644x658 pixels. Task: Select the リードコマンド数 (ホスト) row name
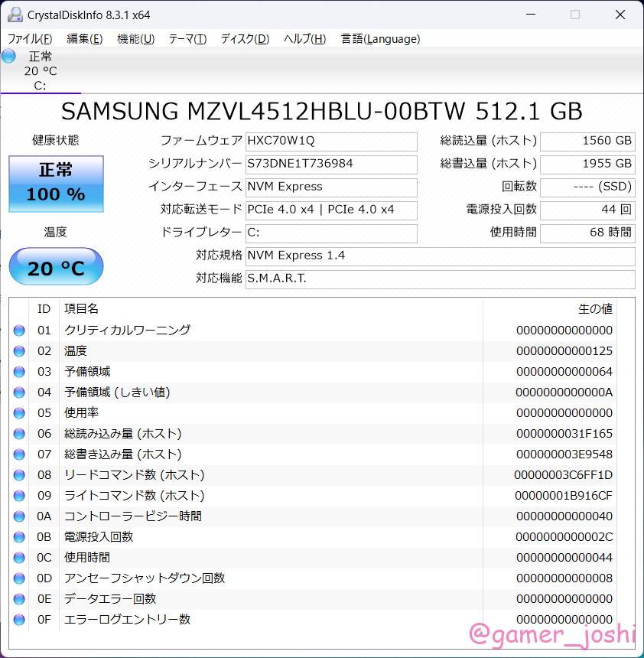[x=135, y=475]
